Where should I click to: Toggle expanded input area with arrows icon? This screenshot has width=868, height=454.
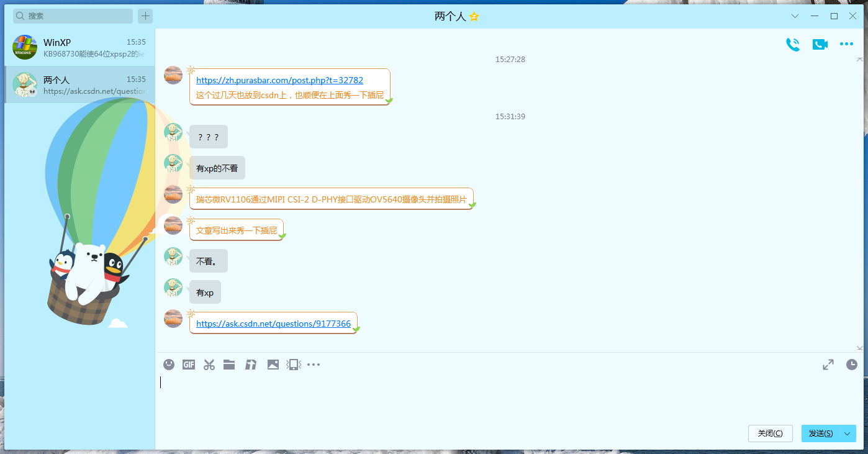click(828, 365)
